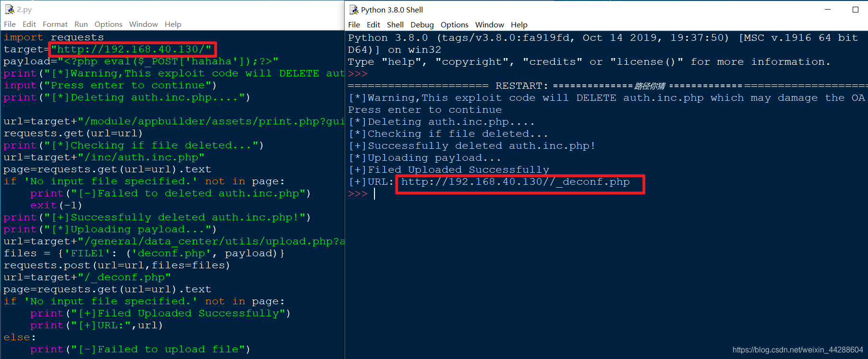Screen dimensions: 868x359
Task: Click the 2.py title bar text
Action: tap(24, 9)
